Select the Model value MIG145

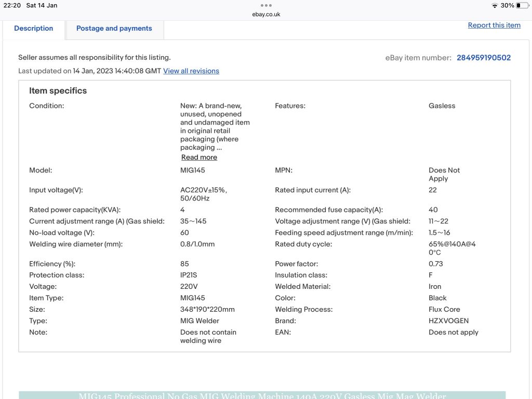point(192,170)
